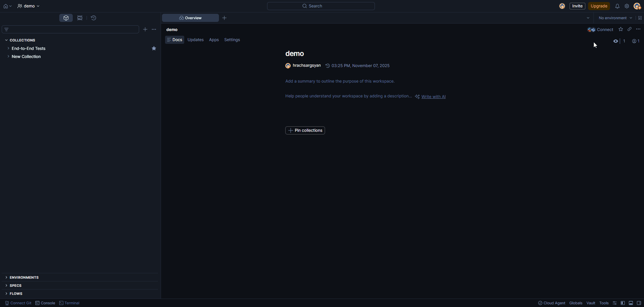
Task: Switch to the Updates tab
Action: point(195,40)
